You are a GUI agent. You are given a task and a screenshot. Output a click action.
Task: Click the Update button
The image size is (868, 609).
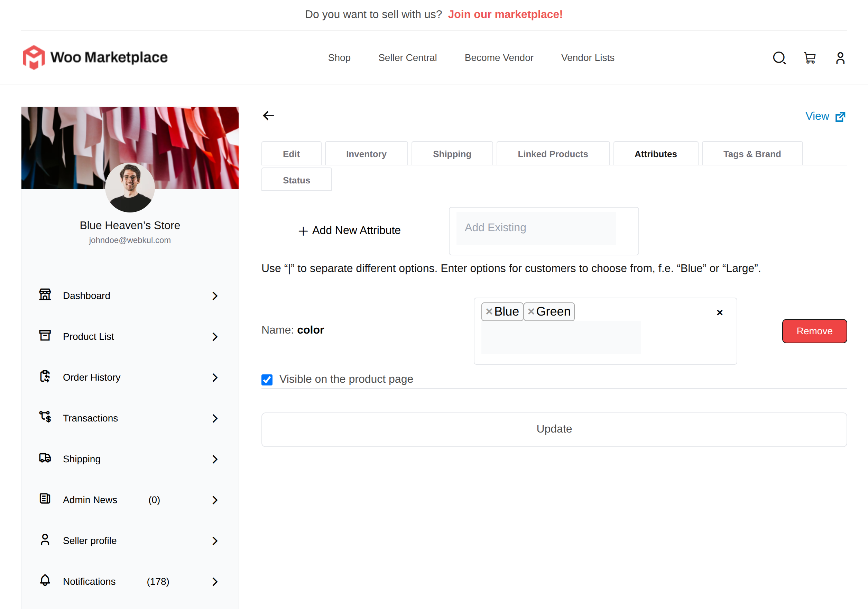tap(554, 429)
